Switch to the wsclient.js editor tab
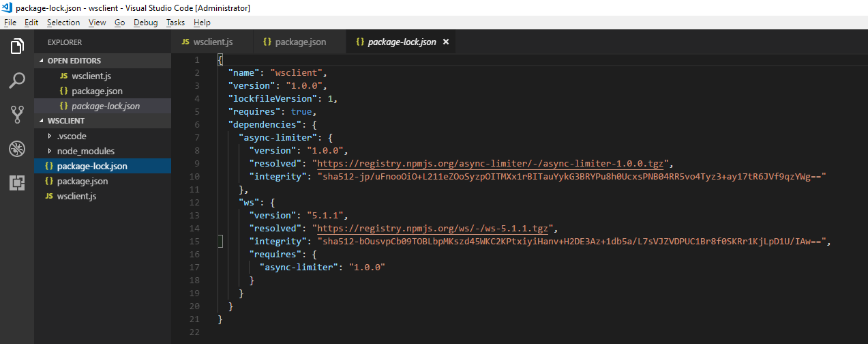 click(211, 42)
